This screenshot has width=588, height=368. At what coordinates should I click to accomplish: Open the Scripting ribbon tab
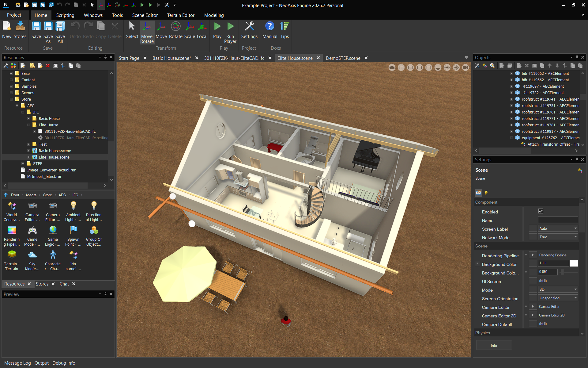point(65,15)
